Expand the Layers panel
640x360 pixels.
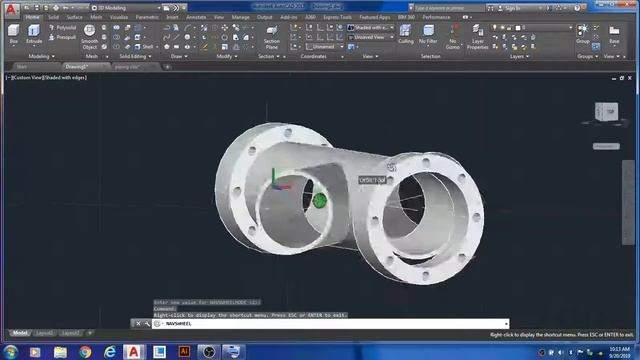520,56
